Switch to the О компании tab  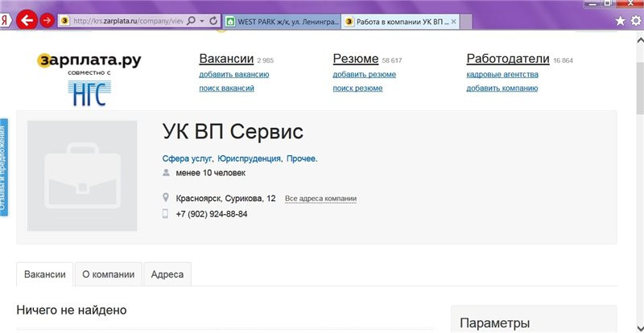click(109, 274)
